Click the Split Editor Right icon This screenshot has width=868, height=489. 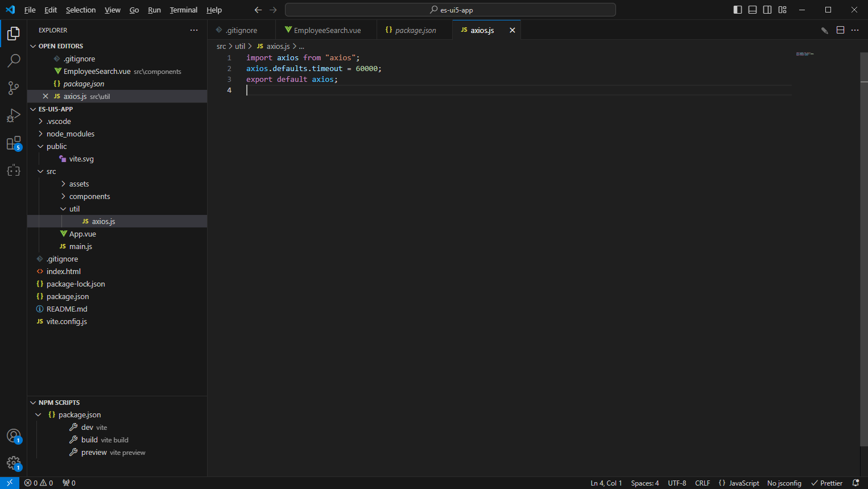840,30
